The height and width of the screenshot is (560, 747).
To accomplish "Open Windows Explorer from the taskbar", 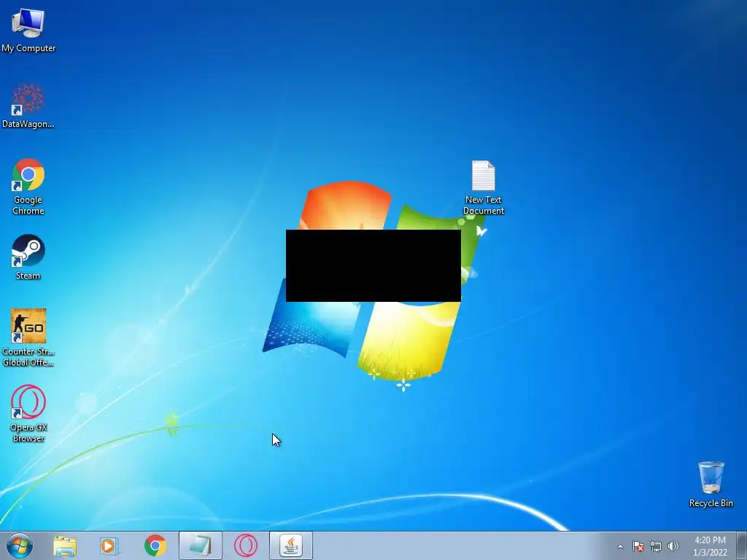I will pos(65,545).
